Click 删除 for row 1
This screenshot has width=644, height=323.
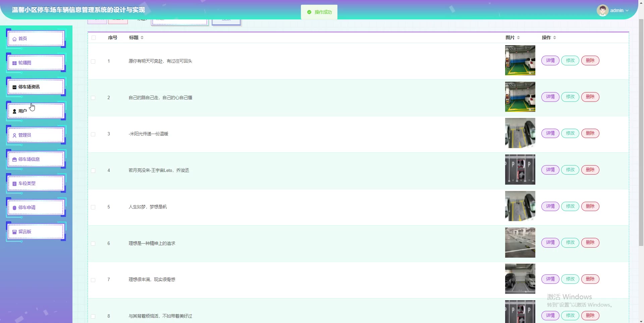[x=590, y=61]
